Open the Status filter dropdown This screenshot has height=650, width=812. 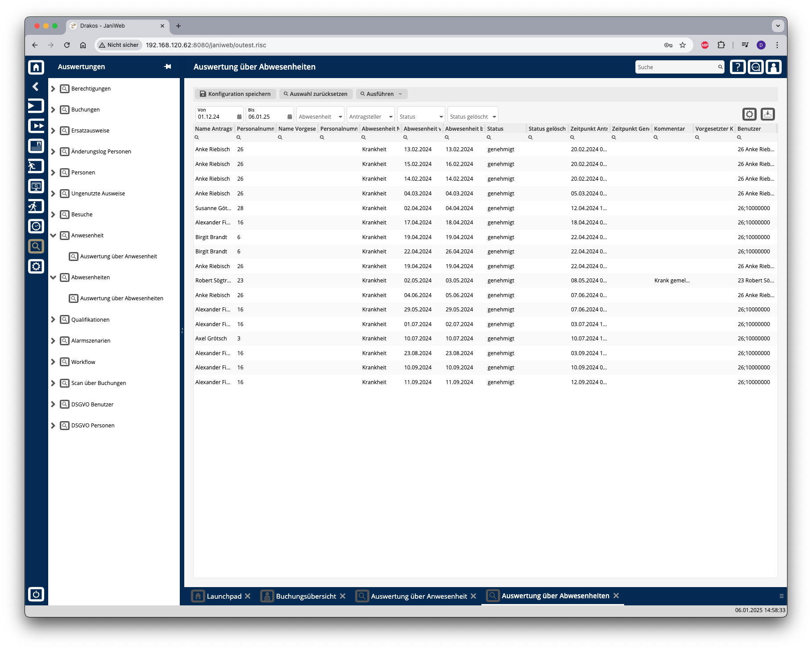(421, 115)
